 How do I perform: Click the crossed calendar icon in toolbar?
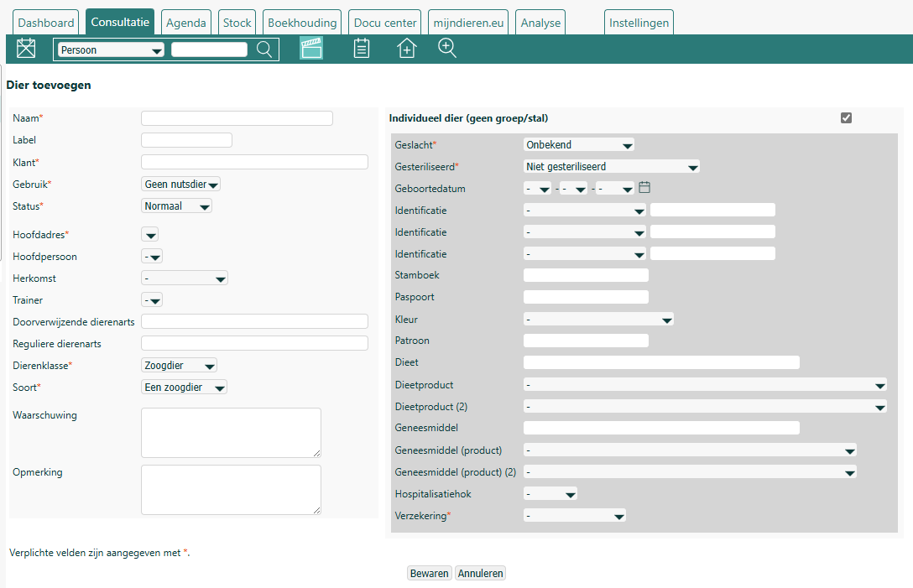[x=26, y=49]
